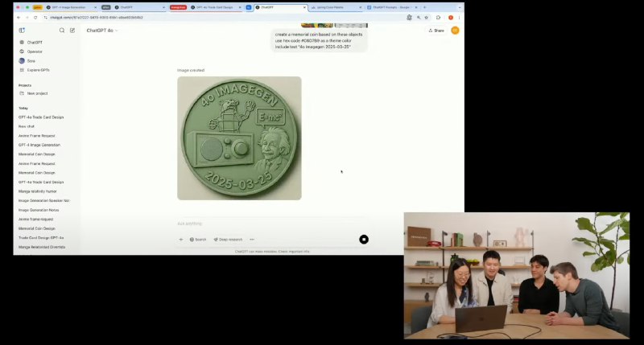Screen dimensions: 644x345
Task: Open the ChatGPT 4o model selector
Action: (x=102, y=31)
